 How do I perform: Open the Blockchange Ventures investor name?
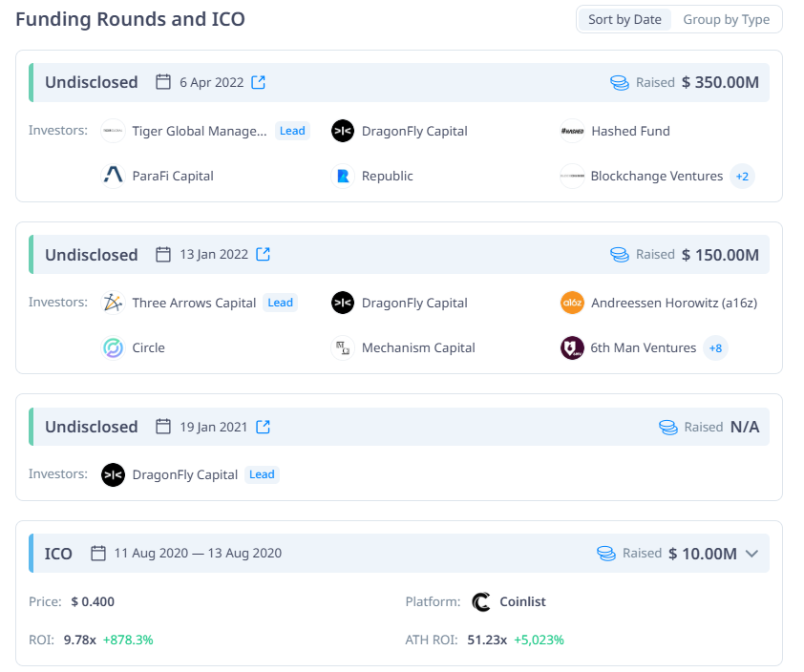click(657, 176)
